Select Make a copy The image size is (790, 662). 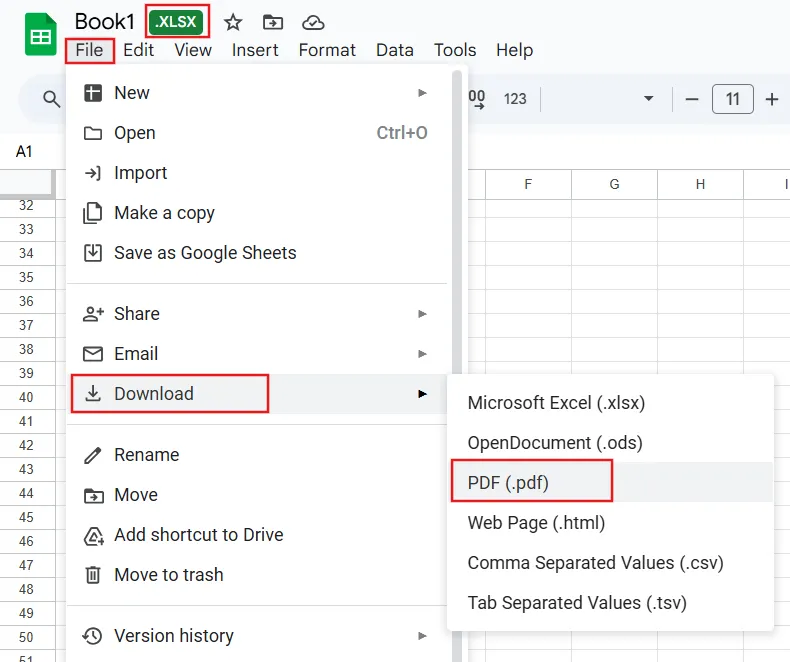[x=256, y=213]
